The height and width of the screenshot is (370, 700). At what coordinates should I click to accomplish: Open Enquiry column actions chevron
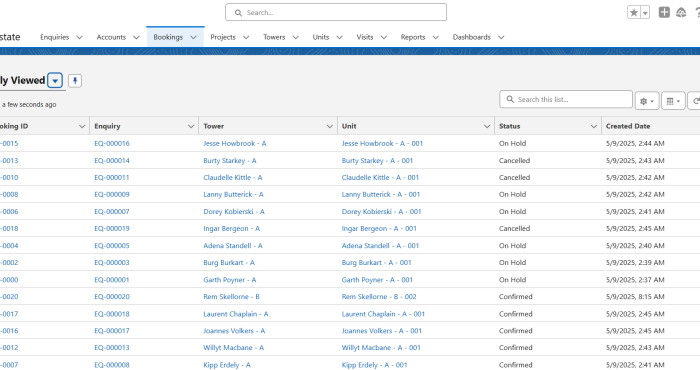coord(191,126)
